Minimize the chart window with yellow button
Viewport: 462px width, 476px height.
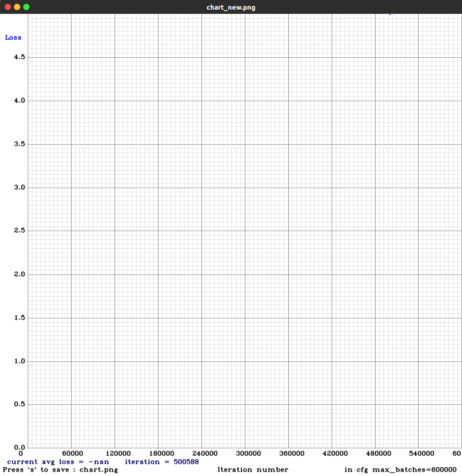(17, 7)
